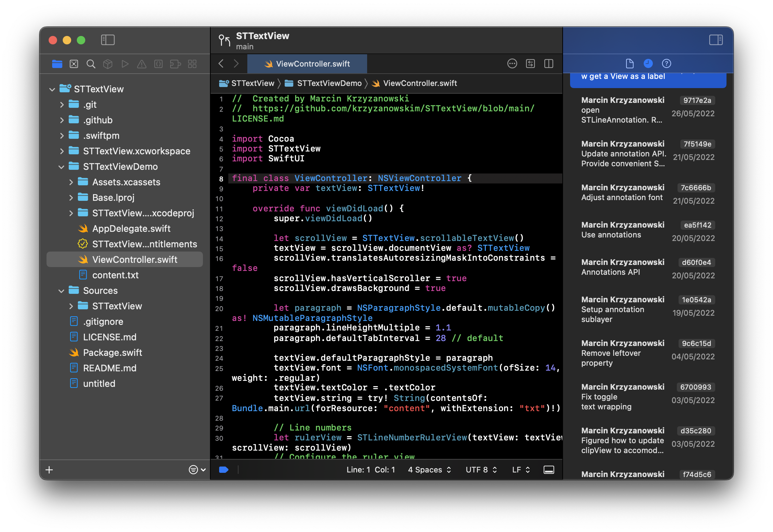Expand the .github folder
This screenshot has width=773, height=532.
pyautogui.click(x=62, y=120)
